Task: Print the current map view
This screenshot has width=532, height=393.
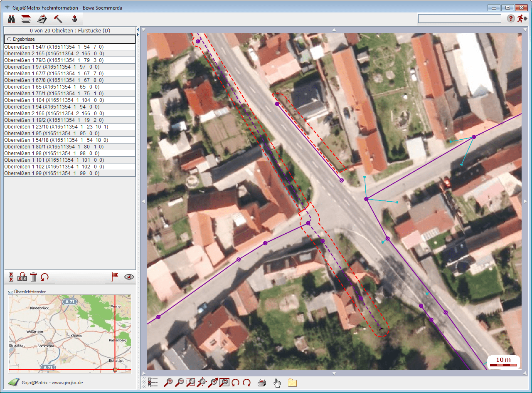Action: coord(261,383)
